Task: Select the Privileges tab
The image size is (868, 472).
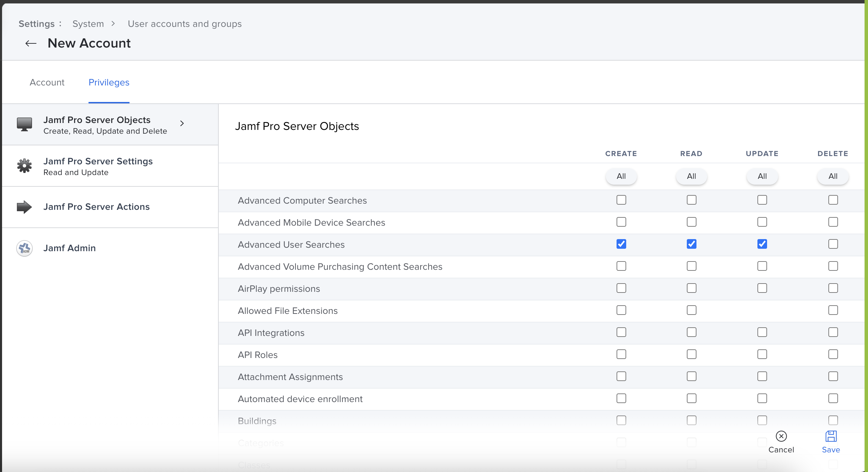Action: [x=109, y=82]
